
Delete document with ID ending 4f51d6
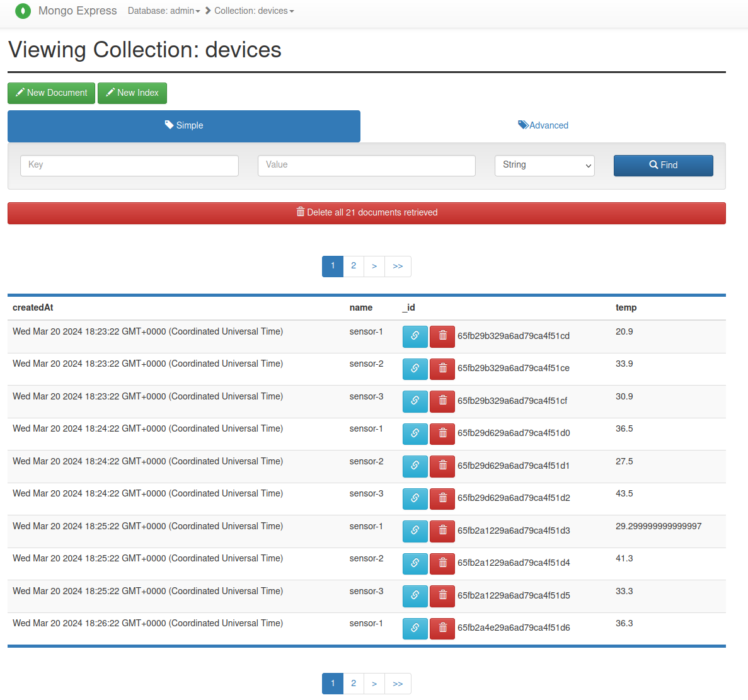pos(442,628)
